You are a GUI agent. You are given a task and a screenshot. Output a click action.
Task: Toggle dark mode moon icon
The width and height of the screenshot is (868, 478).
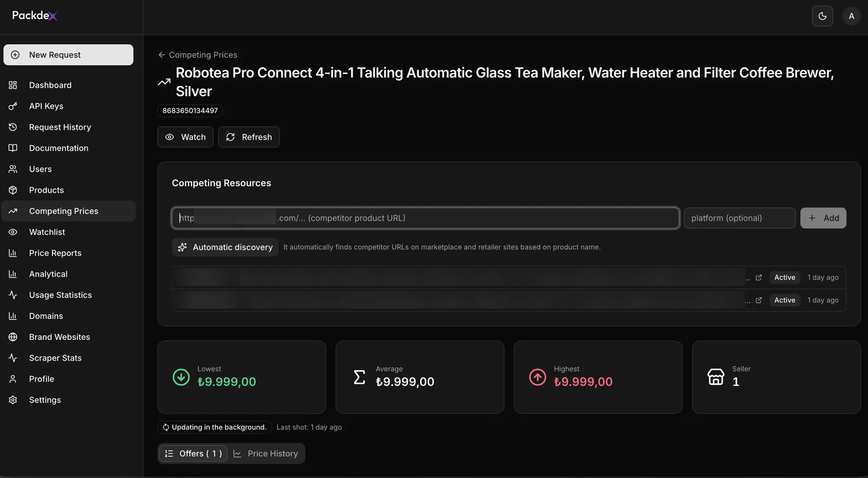(x=822, y=16)
